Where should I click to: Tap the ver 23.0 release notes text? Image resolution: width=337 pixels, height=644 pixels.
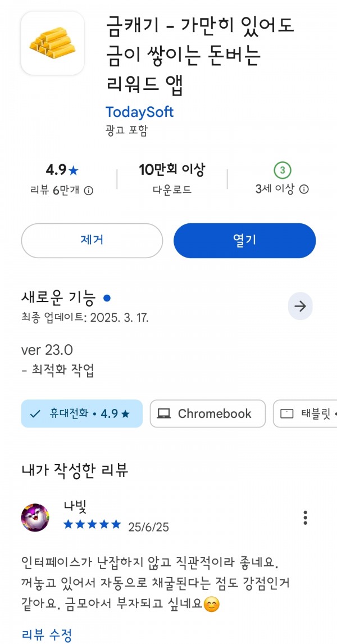[x=47, y=350]
